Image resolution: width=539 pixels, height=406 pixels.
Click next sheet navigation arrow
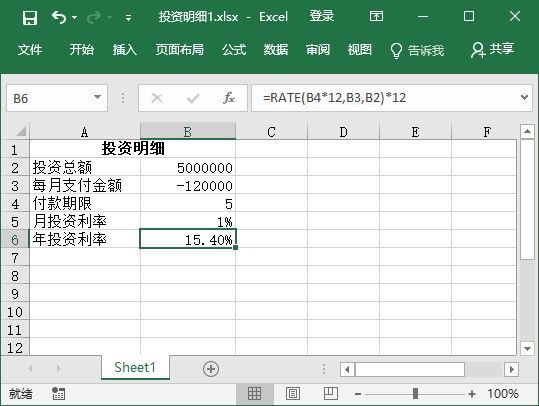[x=58, y=369]
